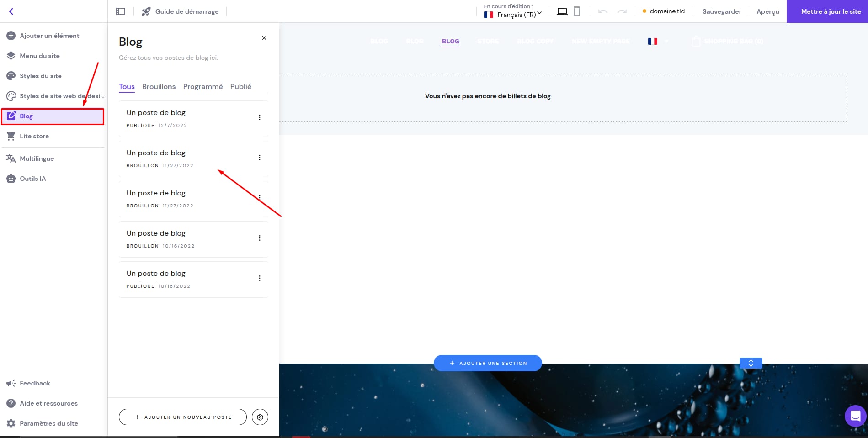Screen dimensions: 868x438
Task: Click Mettre à jour le site button
Action: click(x=827, y=11)
